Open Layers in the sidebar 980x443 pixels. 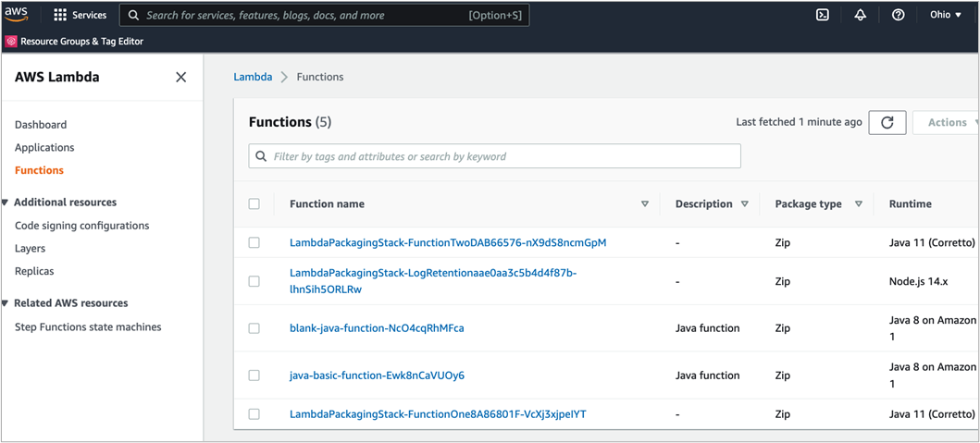coord(30,248)
